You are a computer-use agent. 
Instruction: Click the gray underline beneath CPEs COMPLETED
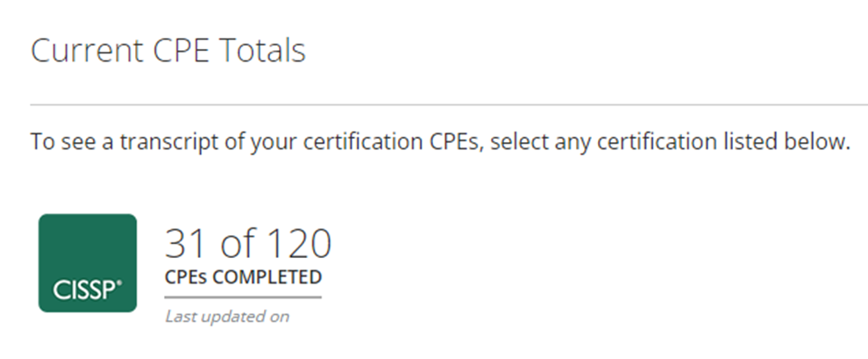243,298
